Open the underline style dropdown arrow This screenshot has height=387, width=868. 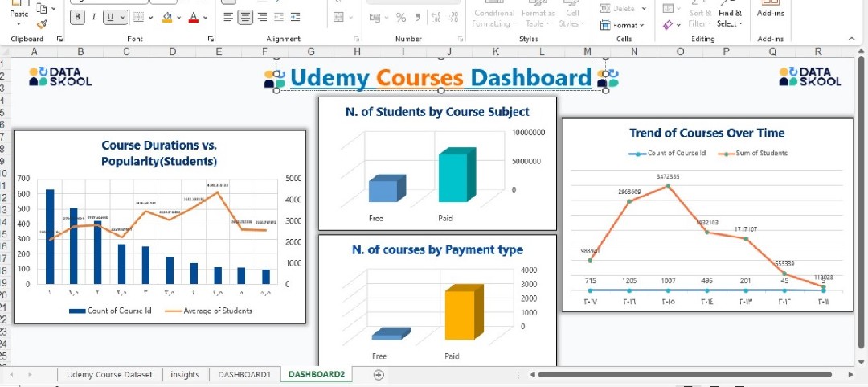122,17
